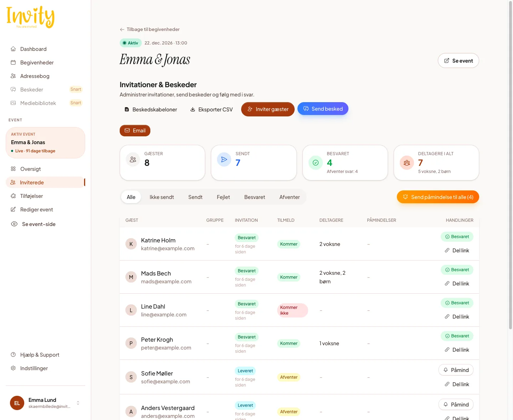Go to Begivenheder in sidebar
Screen dimensions: 513x420
(x=37, y=63)
